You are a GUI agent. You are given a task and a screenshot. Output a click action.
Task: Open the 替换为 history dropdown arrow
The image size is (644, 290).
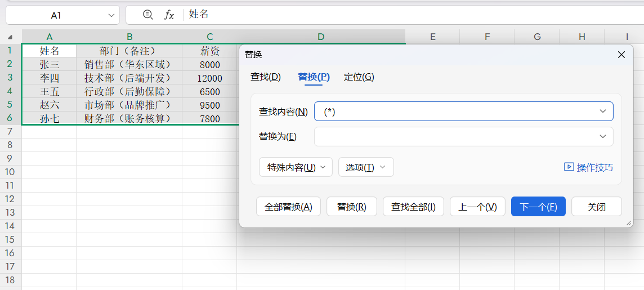click(602, 137)
